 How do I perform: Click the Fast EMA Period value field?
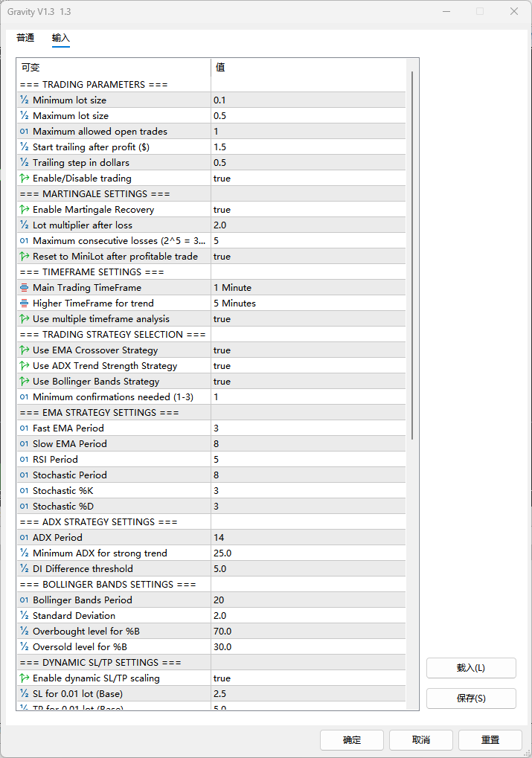click(307, 428)
